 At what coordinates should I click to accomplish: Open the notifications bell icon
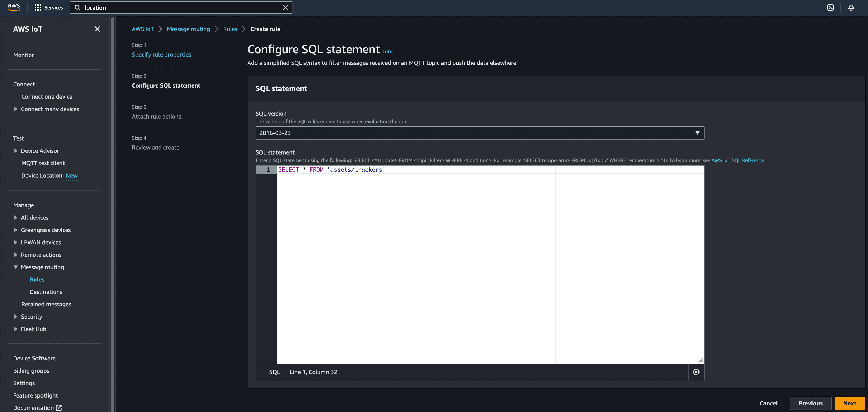[x=851, y=7]
